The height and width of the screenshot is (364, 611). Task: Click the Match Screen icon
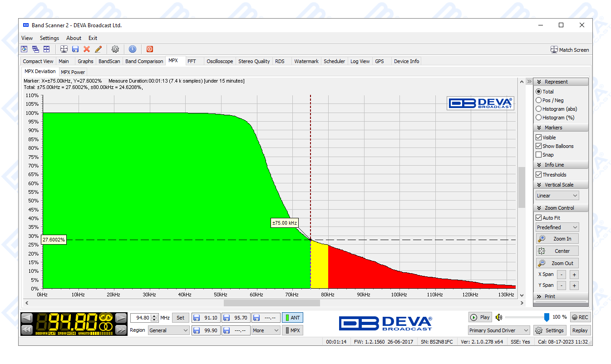[554, 50]
